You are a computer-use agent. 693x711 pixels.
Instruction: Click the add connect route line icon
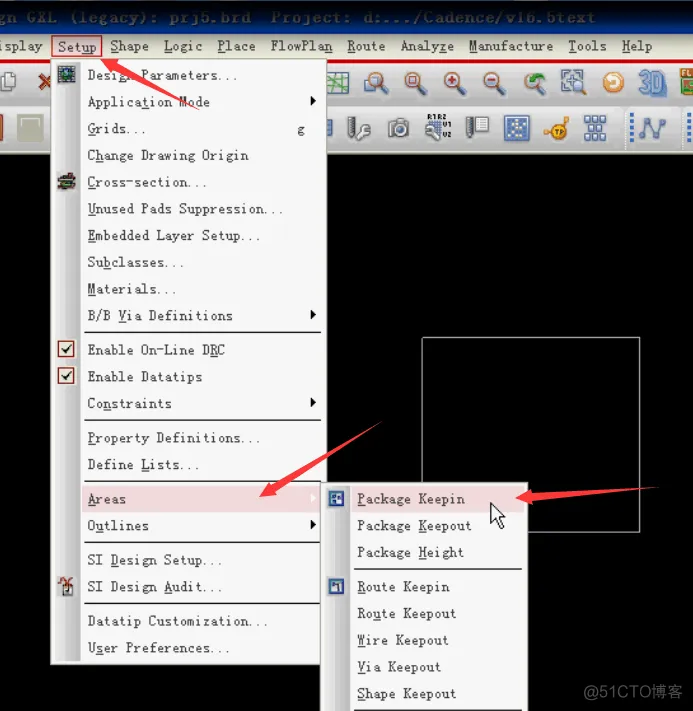(652, 129)
